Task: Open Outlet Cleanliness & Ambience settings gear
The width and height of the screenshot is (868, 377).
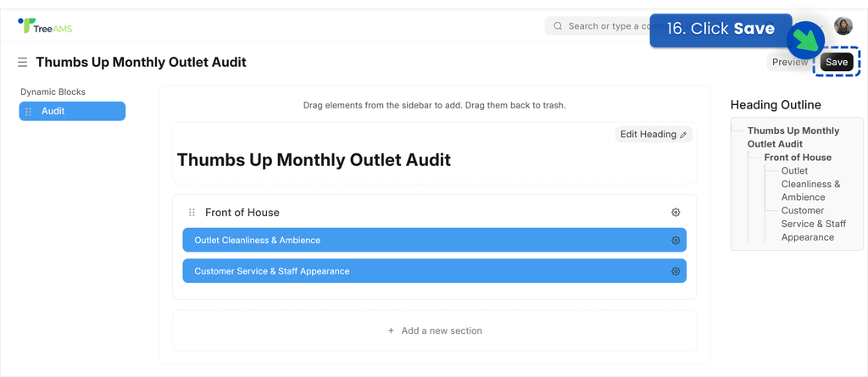Action: point(676,241)
